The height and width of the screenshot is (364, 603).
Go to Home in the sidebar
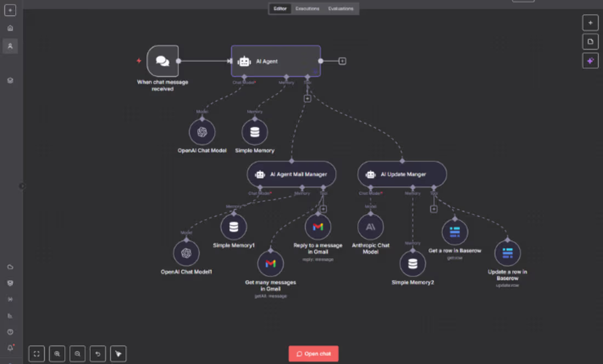10,28
